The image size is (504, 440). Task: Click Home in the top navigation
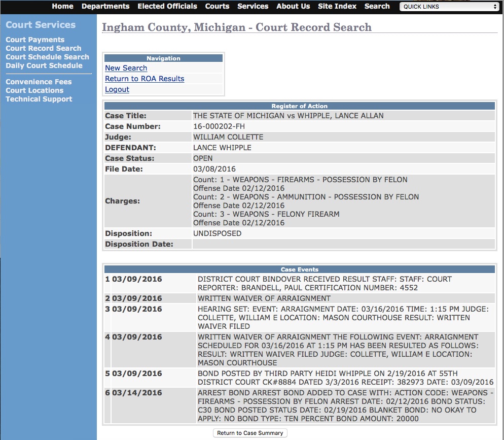click(x=62, y=6)
